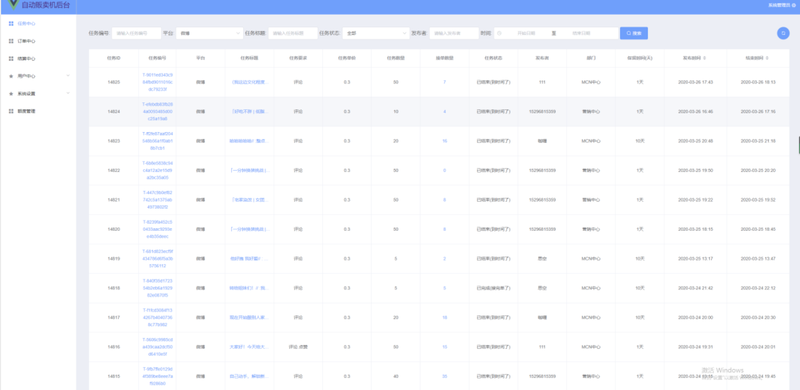This screenshot has width=800, height=390.
Task: Click accepted count 2 in row 14819
Action: pos(444,259)
